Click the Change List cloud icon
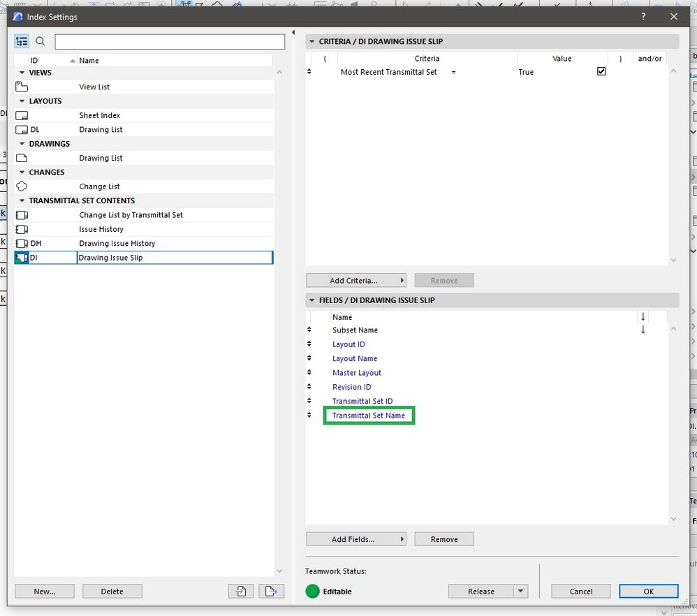 [22, 186]
